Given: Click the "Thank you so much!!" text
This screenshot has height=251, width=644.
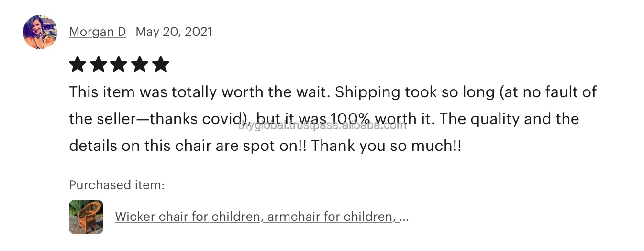Looking at the screenshot, I should (x=386, y=146).
